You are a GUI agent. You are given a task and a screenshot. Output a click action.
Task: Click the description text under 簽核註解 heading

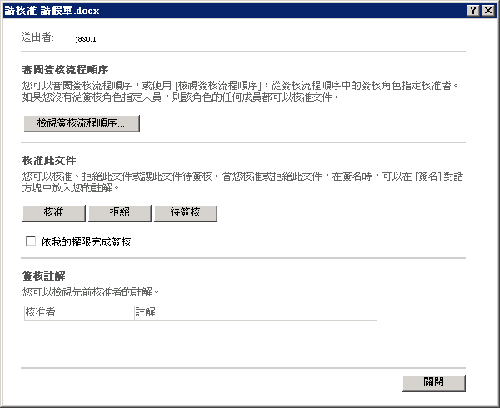click(x=90, y=292)
